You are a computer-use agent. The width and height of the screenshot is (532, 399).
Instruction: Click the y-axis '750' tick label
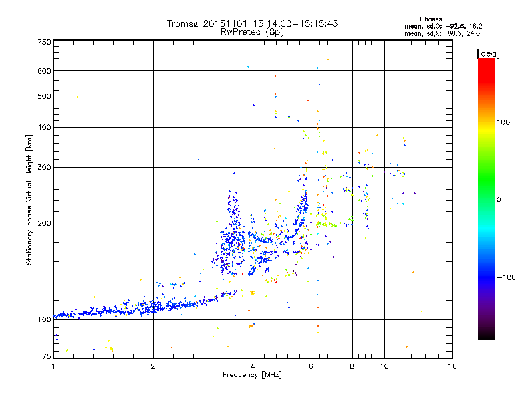point(44,42)
